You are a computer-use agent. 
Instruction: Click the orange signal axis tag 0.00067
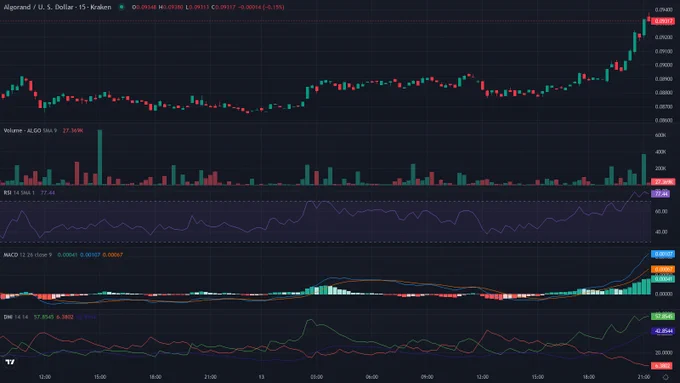pyautogui.click(x=663, y=269)
